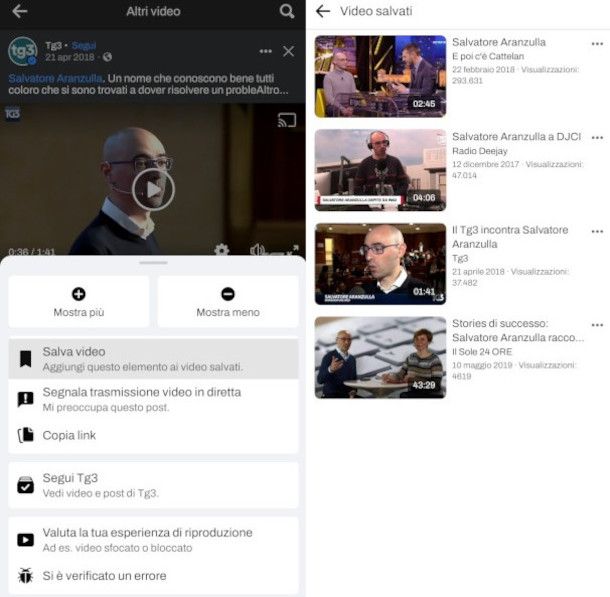Open search in Altri video header
610x597 pixels.
pyautogui.click(x=287, y=11)
